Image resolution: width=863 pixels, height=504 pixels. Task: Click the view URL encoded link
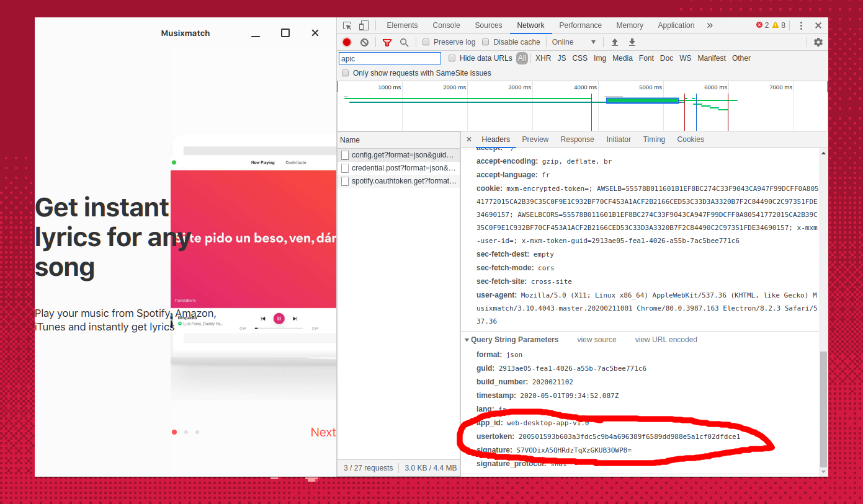tap(666, 340)
